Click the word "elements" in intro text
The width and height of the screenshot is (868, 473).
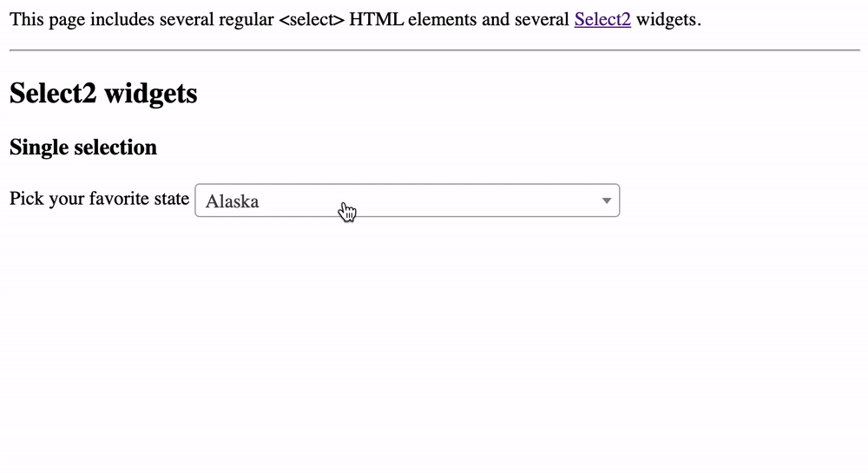tap(443, 19)
